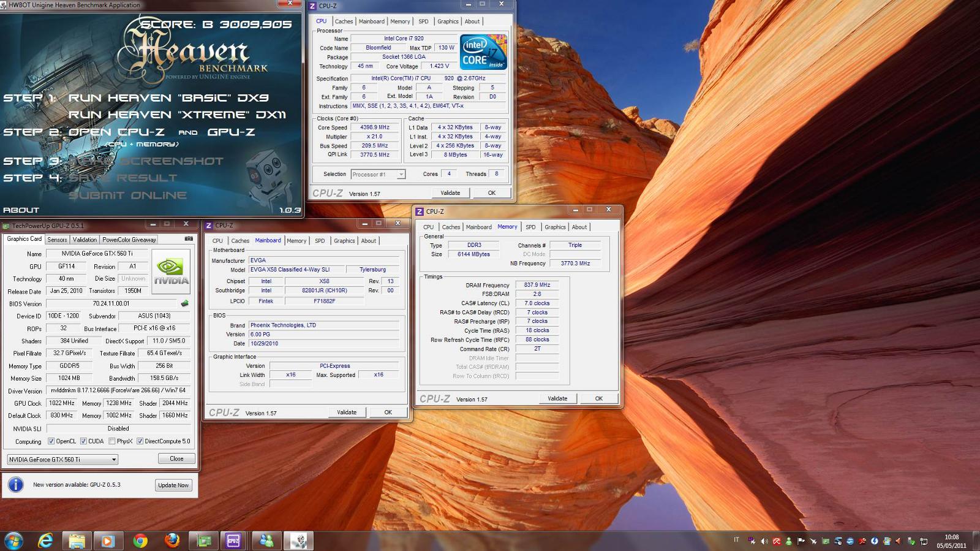
Task: Switch to the GPU-Z Sensors tab
Action: click(57, 240)
